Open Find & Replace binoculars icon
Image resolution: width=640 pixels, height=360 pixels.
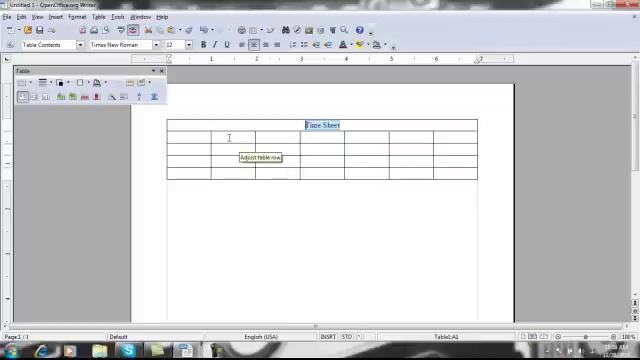(286, 30)
